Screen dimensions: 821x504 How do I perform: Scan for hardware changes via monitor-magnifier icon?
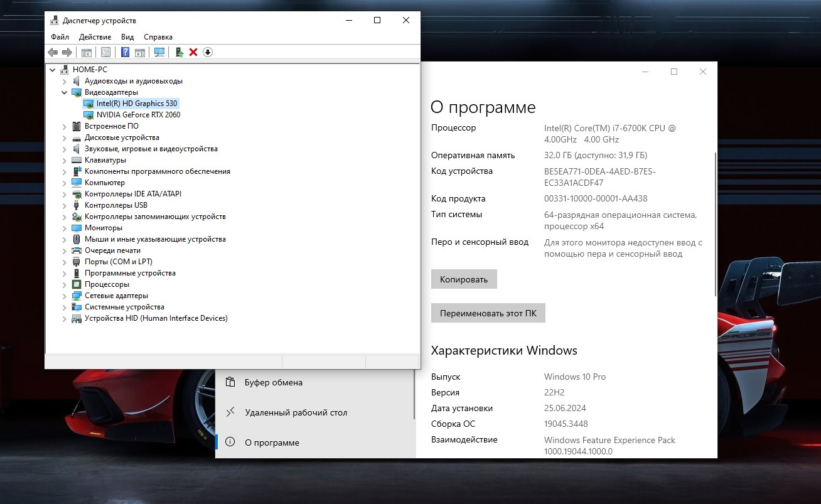click(x=159, y=52)
